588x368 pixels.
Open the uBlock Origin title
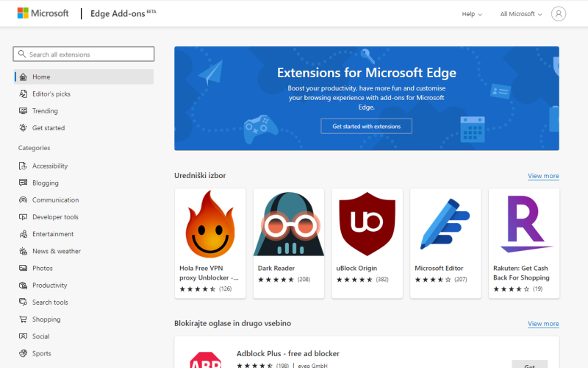point(356,268)
